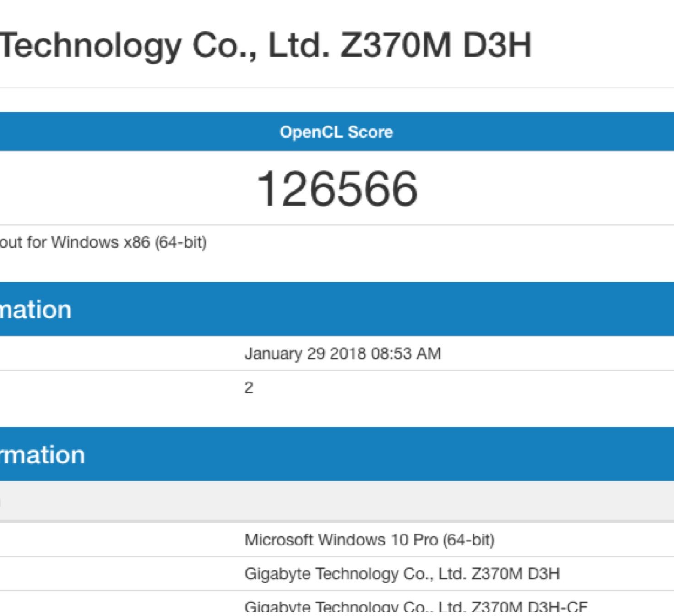The image size is (674, 616).
Task: Click the "for Windows x86 (64-bit)" version text
Action: coord(103,242)
